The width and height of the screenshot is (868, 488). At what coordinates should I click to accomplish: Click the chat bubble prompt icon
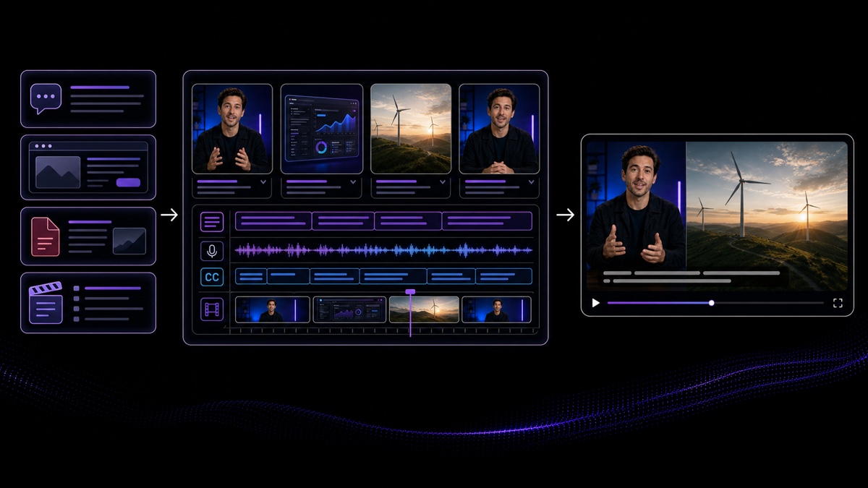[46, 98]
